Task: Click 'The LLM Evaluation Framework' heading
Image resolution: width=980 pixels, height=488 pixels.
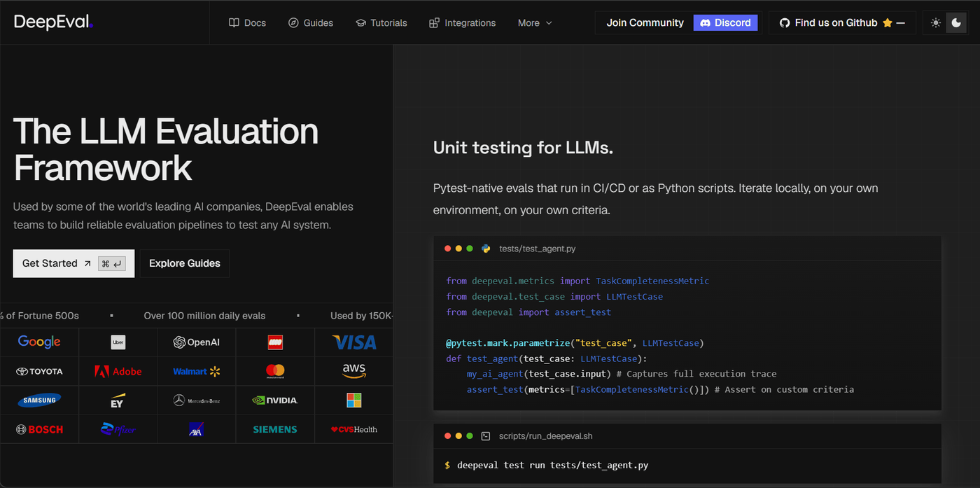Action: point(166,149)
